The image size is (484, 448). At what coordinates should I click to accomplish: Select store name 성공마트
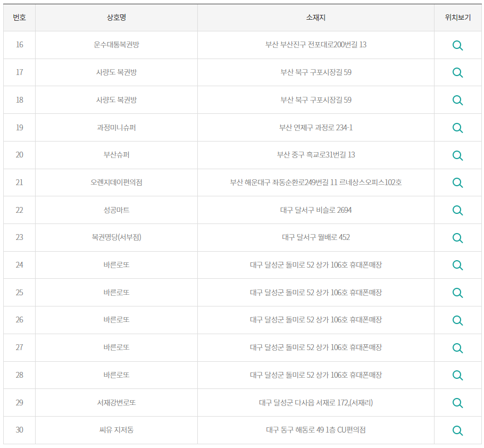(116, 210)
